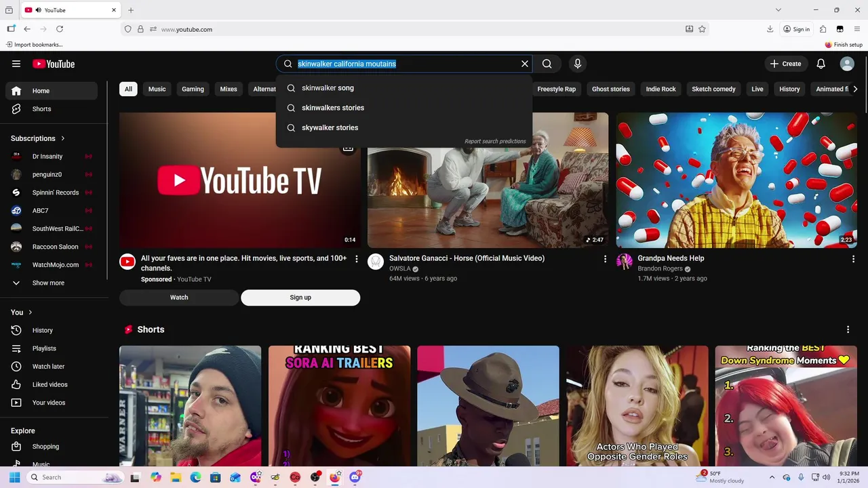The image size is (868, 488).
Task: Go to Home in the sidebar
Action: coord(52,91)
